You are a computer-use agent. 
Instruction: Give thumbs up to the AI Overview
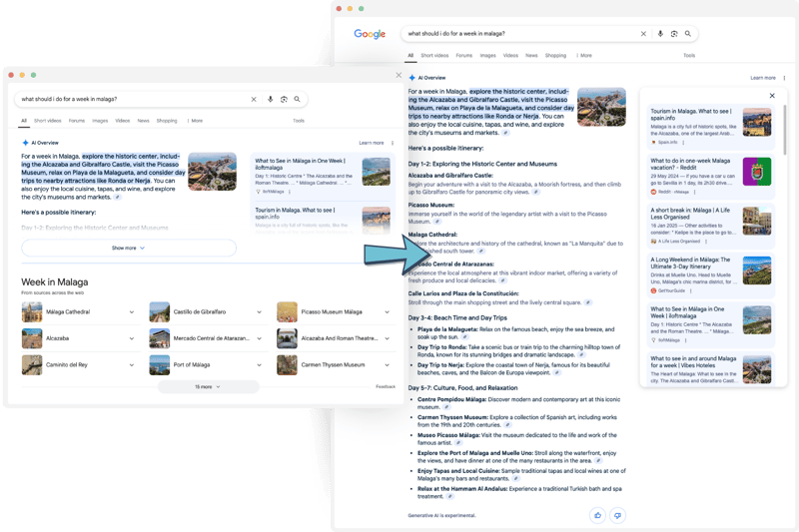point(597,515)
